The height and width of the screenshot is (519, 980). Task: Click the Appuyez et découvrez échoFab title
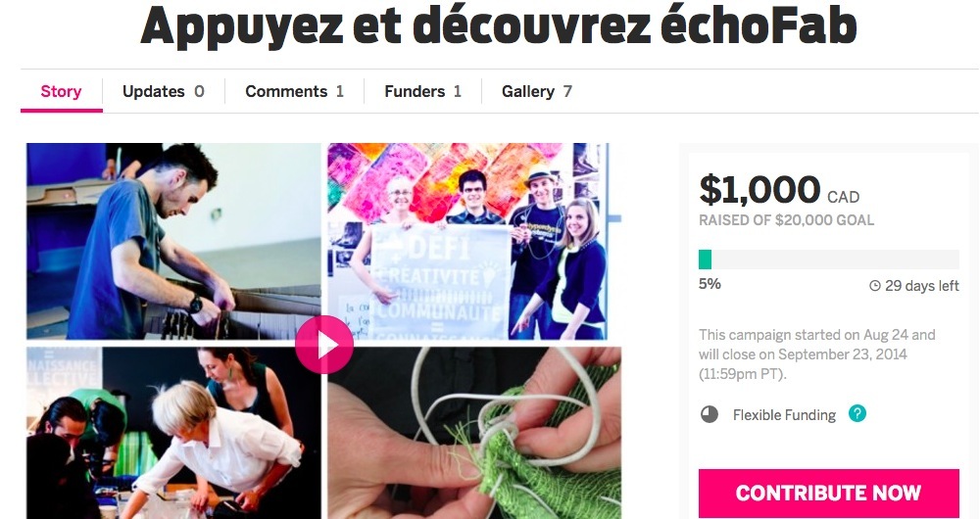pos(499,26)
